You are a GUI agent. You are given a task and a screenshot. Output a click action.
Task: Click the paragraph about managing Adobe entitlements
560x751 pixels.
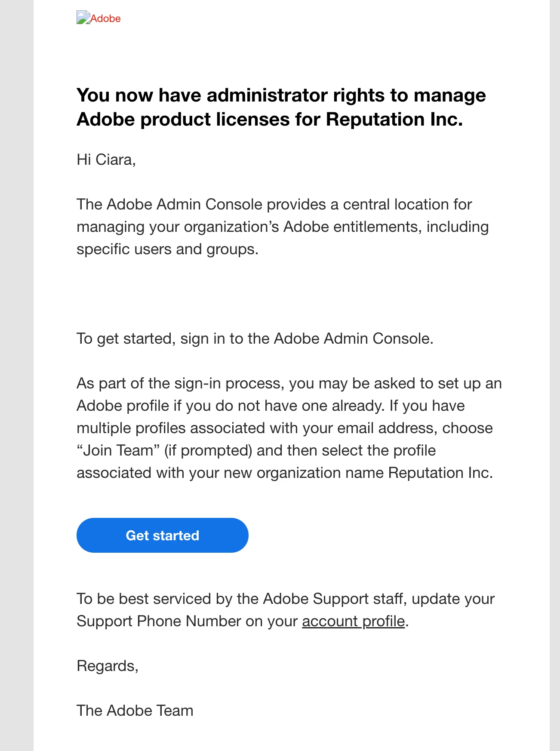click(x=282, y=227)
